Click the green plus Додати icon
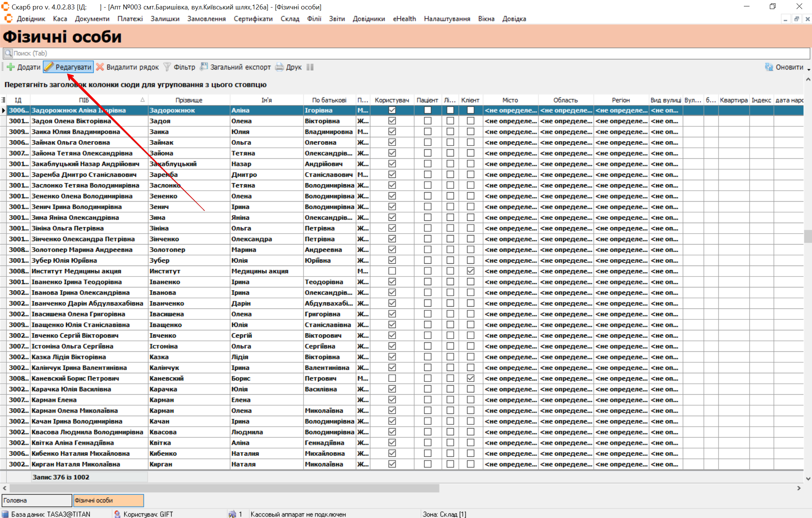The width and height of the screenshot is (812, 518). pos(11,67)
